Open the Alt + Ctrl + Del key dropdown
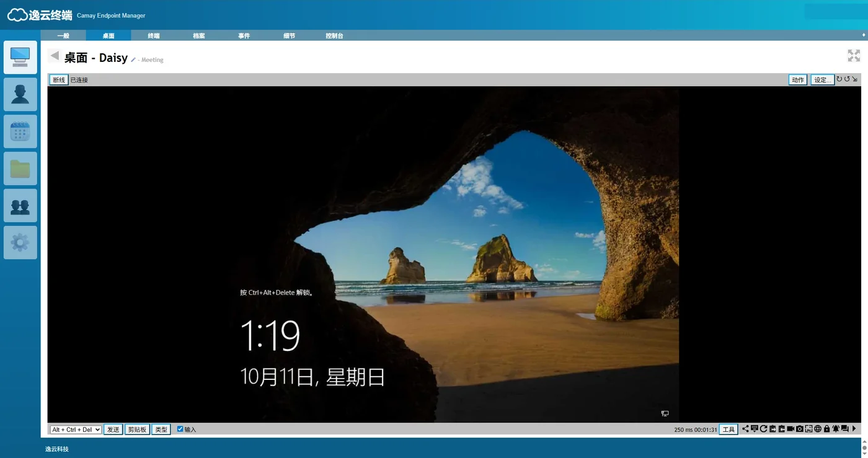Screen dimensions: 868x458 pos(76,429)
